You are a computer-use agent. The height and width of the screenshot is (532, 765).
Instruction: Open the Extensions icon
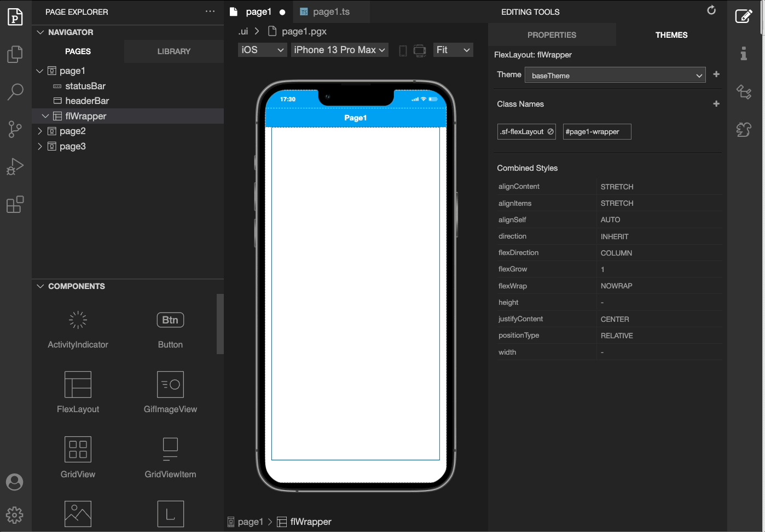[15, 204]
